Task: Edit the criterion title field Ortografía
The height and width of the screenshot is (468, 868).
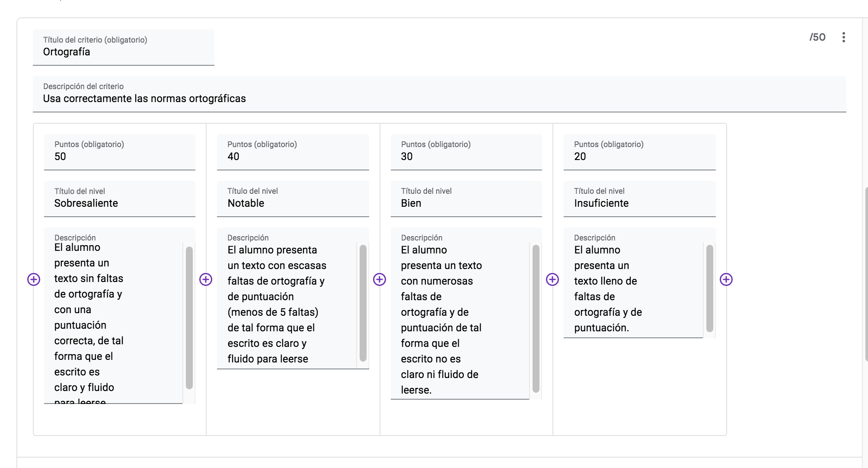Action: [123, 52]
